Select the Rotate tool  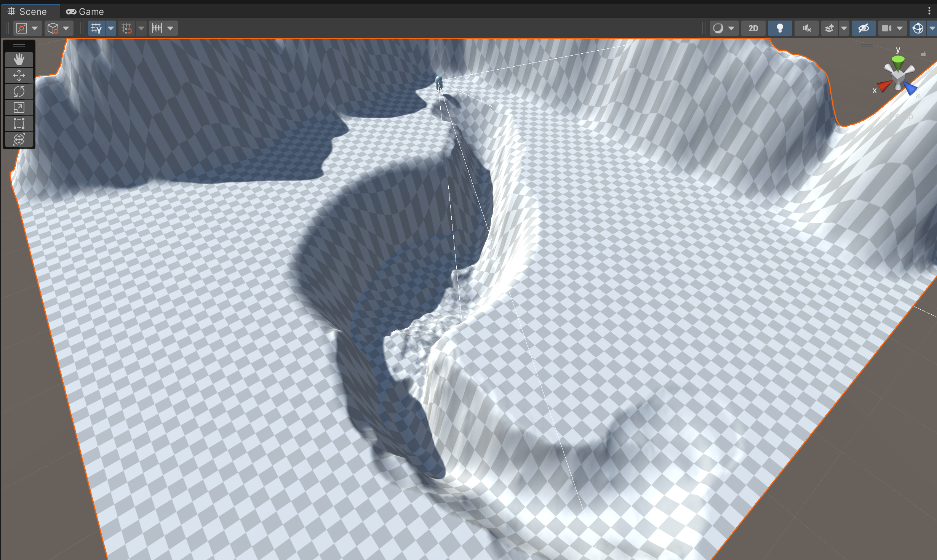19,91
